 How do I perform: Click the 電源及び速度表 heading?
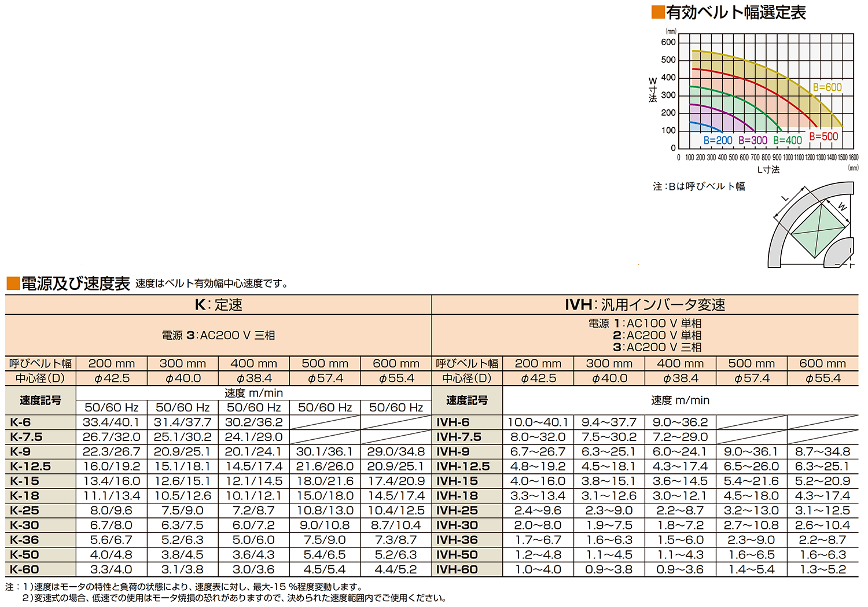(68, 284)
